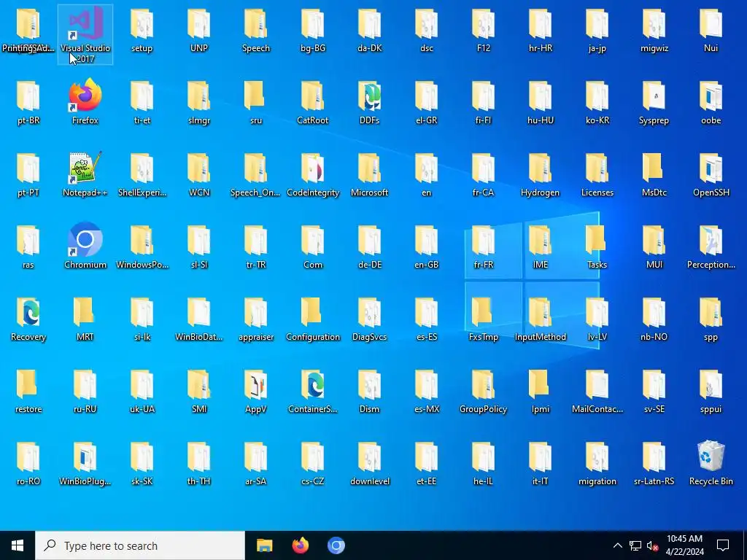This screenshot has height=560, width=747.
Task: Select the downlevel folder
Action: 370,463
